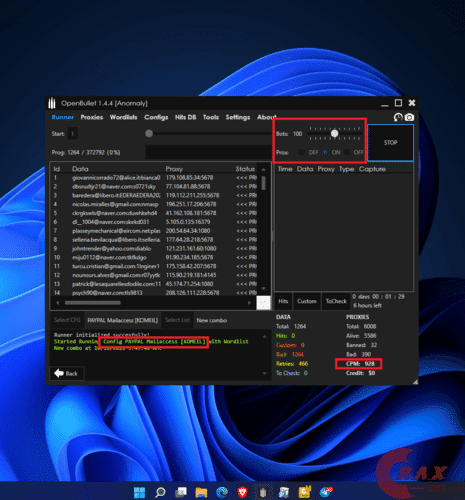Screen dimensions: 465x500
Task: Click the Bots slider handle
Action: click(334, 133)
